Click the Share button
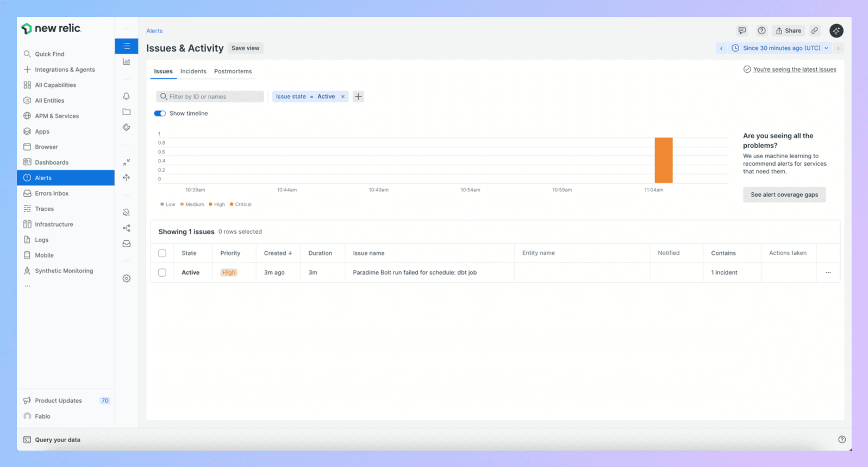 click(x=788, y=30)
